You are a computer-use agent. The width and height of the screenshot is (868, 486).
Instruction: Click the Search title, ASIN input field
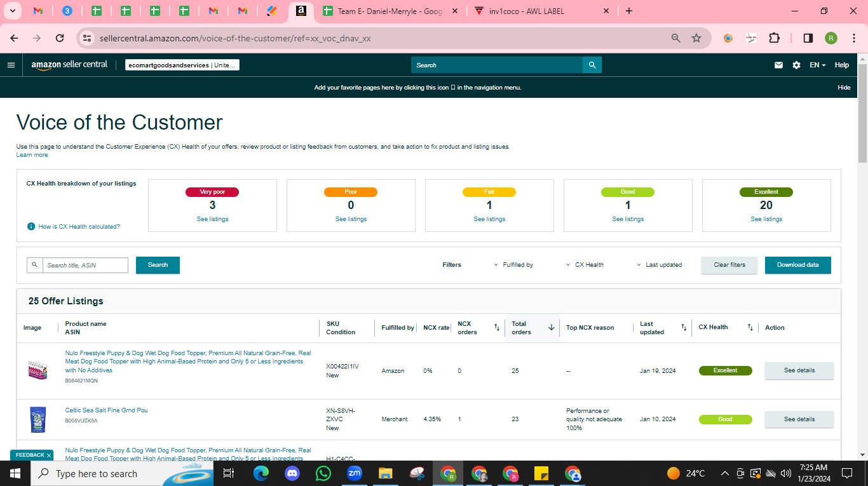click(85, 265)
